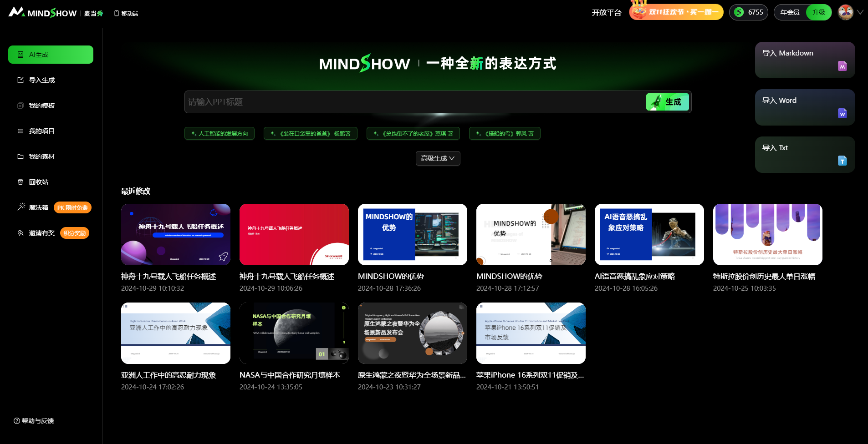Open the blue MINDSHOW的优势 thumbnail
868x444 pixels.
413,234
